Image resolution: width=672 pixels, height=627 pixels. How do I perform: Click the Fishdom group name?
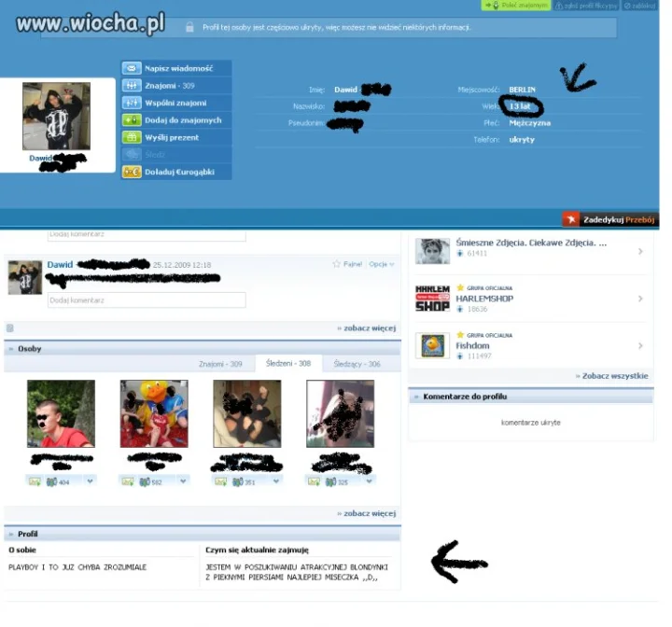point(472,345)
